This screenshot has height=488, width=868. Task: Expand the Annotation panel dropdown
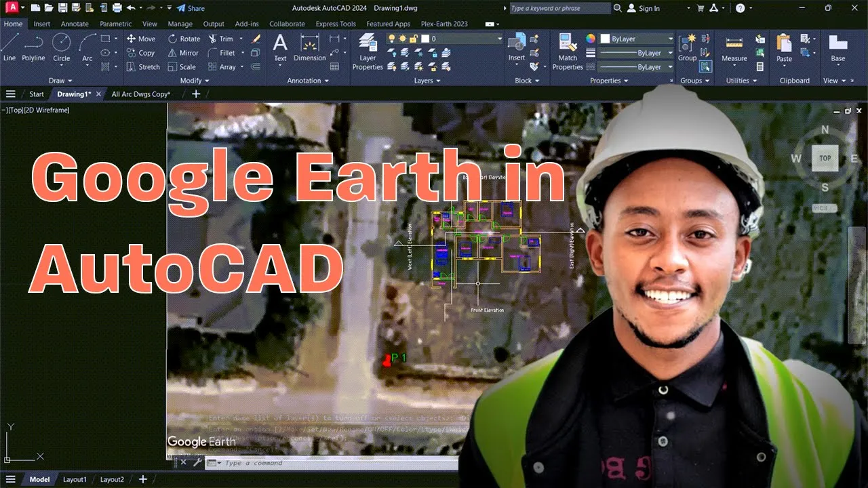(308, 81)
